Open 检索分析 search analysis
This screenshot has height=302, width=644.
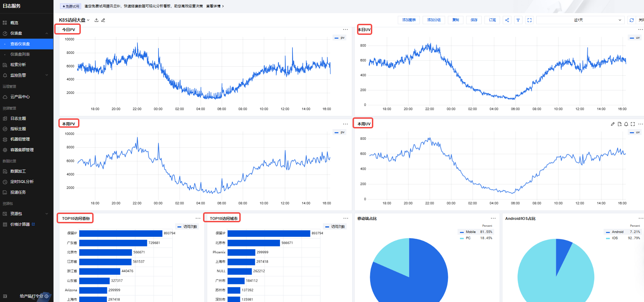click(x=18, y=65)
